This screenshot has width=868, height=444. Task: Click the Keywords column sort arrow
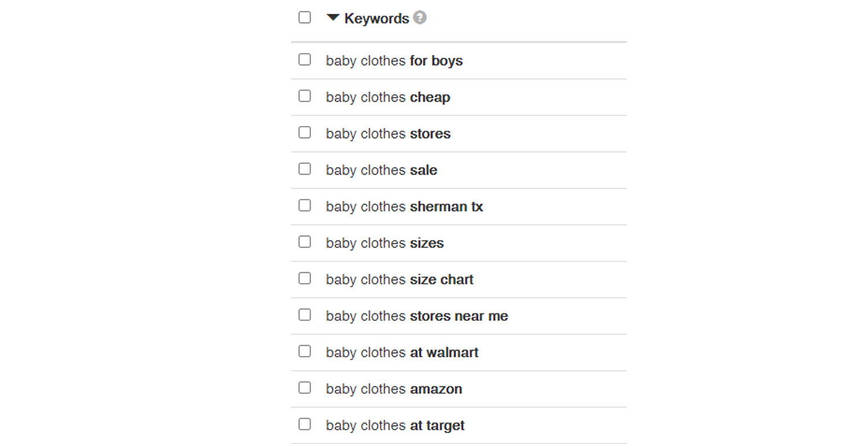[333, 18]
